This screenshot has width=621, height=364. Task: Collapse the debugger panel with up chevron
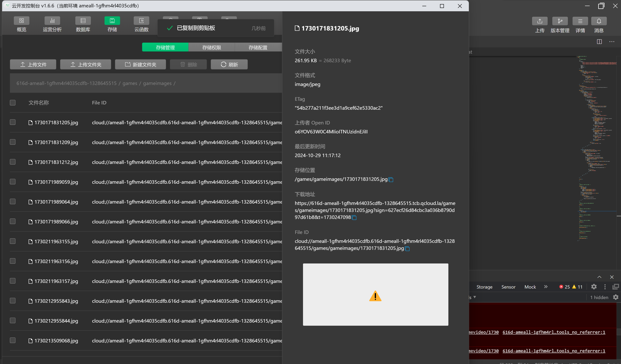pos(599,277)
